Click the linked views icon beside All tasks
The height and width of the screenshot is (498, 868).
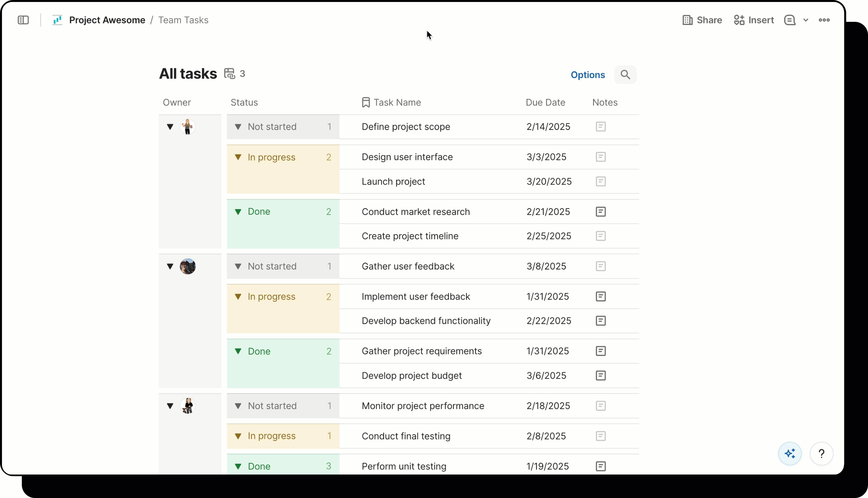[x=229, y=73]
